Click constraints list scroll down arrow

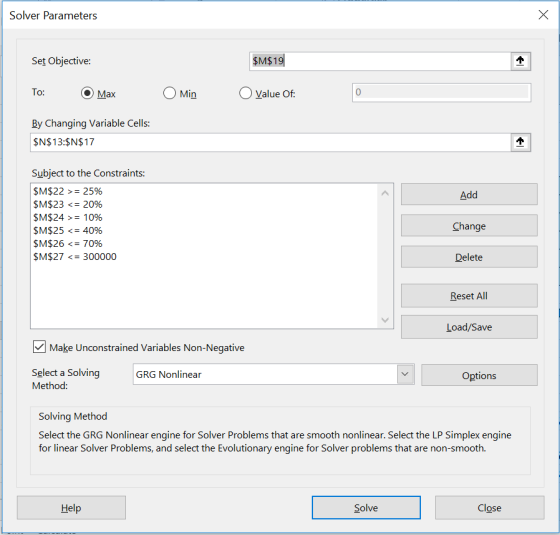(x=385, y=320)
